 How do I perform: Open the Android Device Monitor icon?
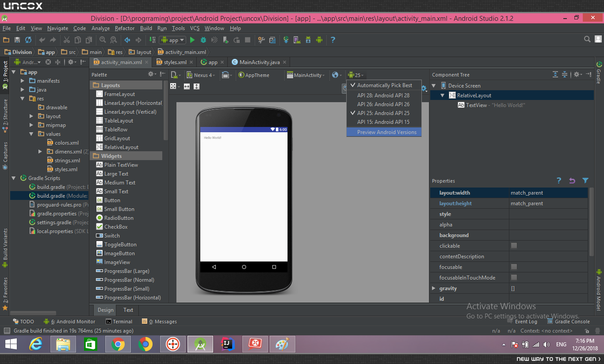click(x=319, y=40)
